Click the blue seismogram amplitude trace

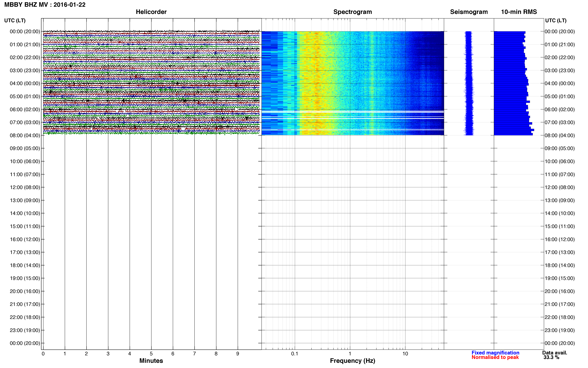point(469,83)
